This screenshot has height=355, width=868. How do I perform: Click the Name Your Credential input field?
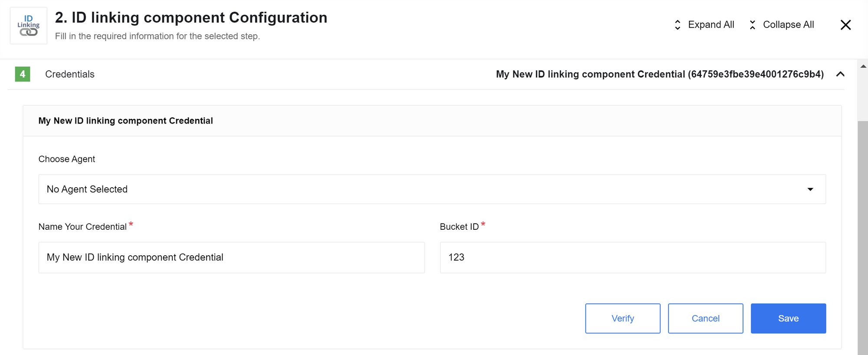231,257
